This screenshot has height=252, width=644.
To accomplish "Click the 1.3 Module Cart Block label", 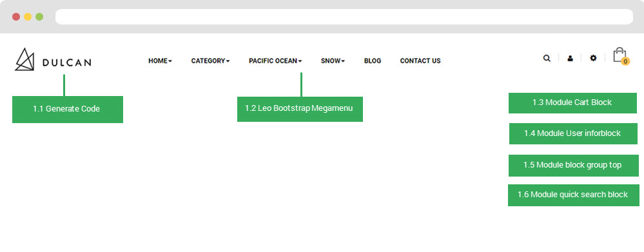I will point(572,102).
